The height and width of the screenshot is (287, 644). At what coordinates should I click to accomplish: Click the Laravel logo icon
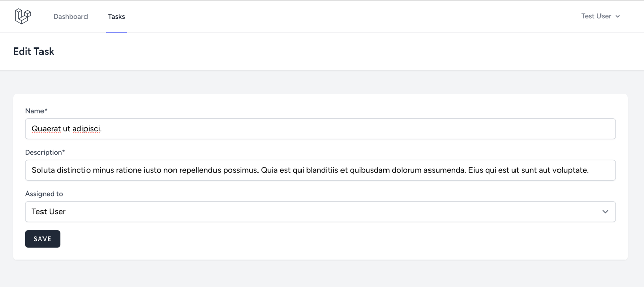(23, 16)
